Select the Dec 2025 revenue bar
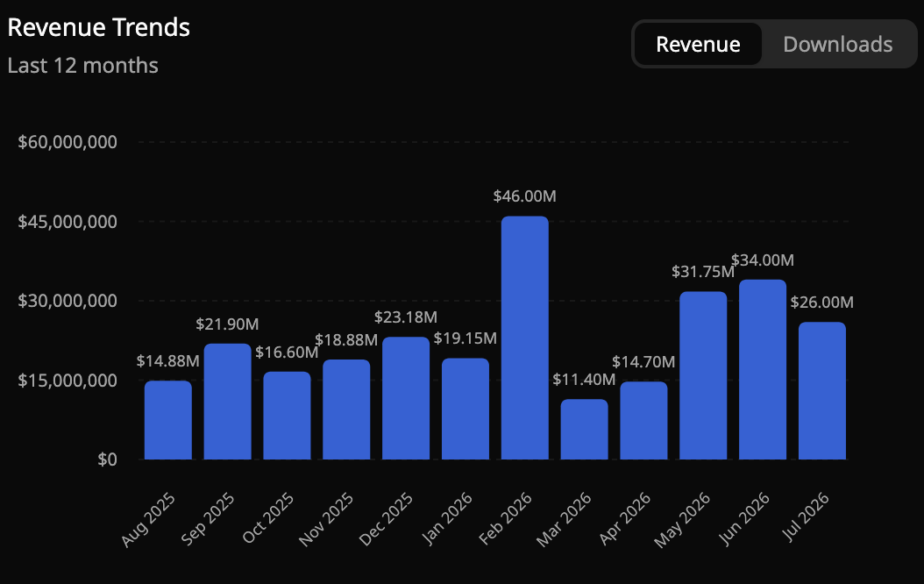924x584 pixels. tap(406, 398)
